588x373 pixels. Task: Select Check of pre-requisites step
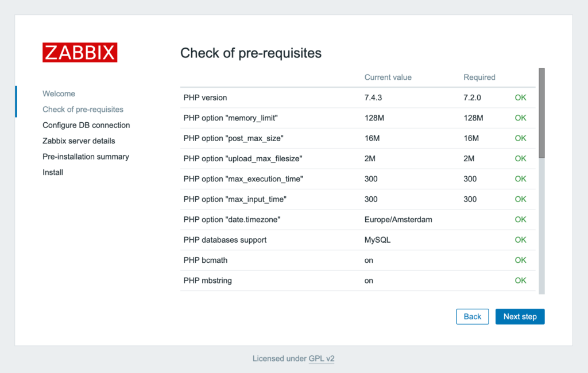83,109
